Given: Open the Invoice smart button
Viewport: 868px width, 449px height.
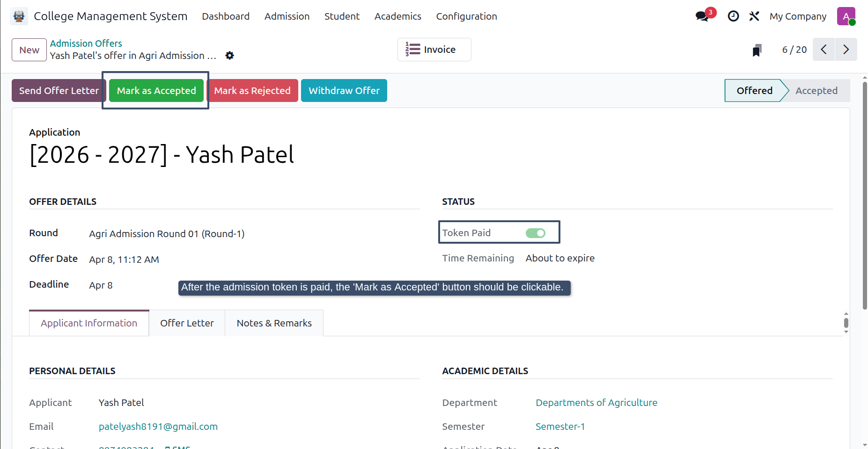Looking at the screenshot, I should pos(434,50).
